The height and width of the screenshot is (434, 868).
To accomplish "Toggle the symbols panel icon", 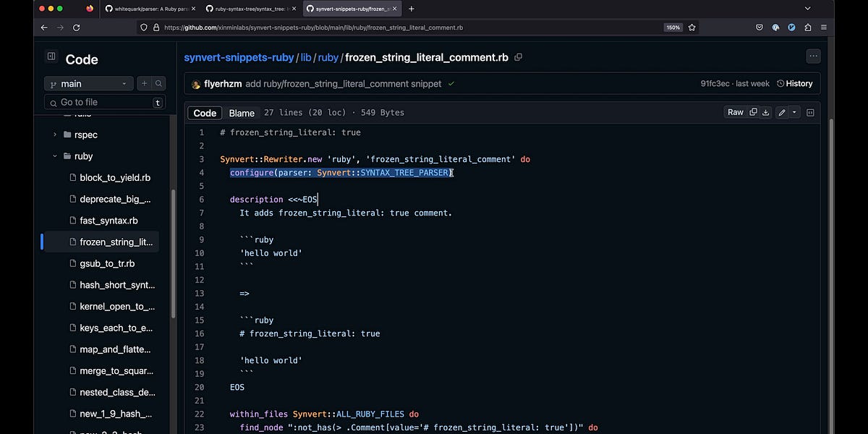I will (810, 112).
